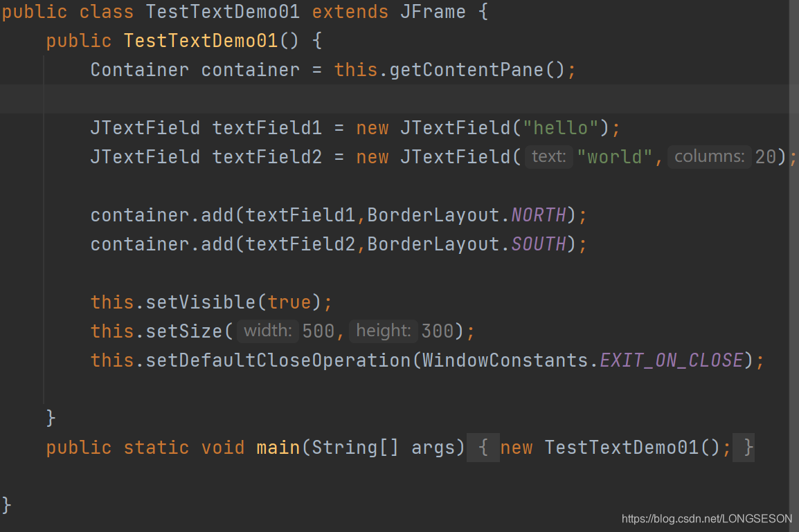This screenshot has height=532, width=799.
Task: Click the class name TestTextDemo01 in declaration
Action: 223,12
